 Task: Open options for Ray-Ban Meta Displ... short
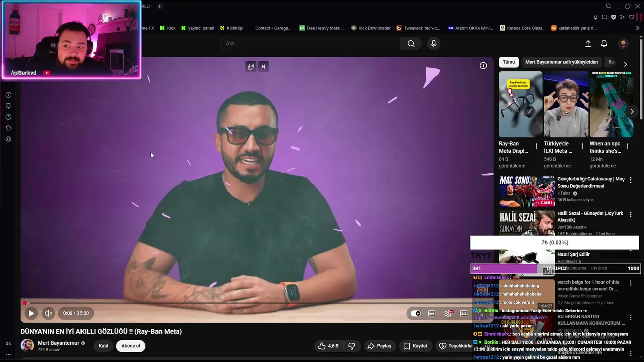[536, 146]
